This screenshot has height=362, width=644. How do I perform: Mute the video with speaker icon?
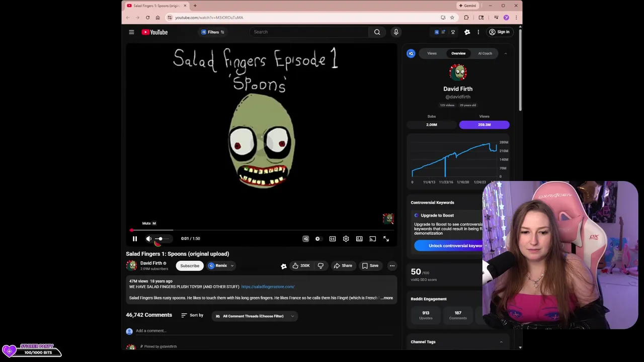point(148,239)
